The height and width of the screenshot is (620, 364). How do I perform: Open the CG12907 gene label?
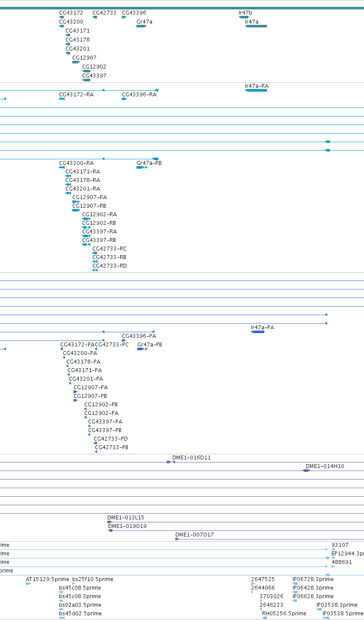coord(84,58)
